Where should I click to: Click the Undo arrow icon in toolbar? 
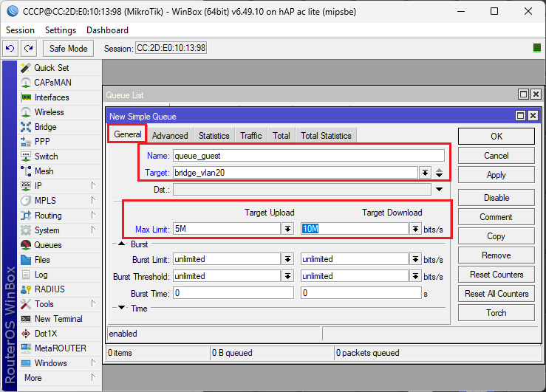(10, 48)
